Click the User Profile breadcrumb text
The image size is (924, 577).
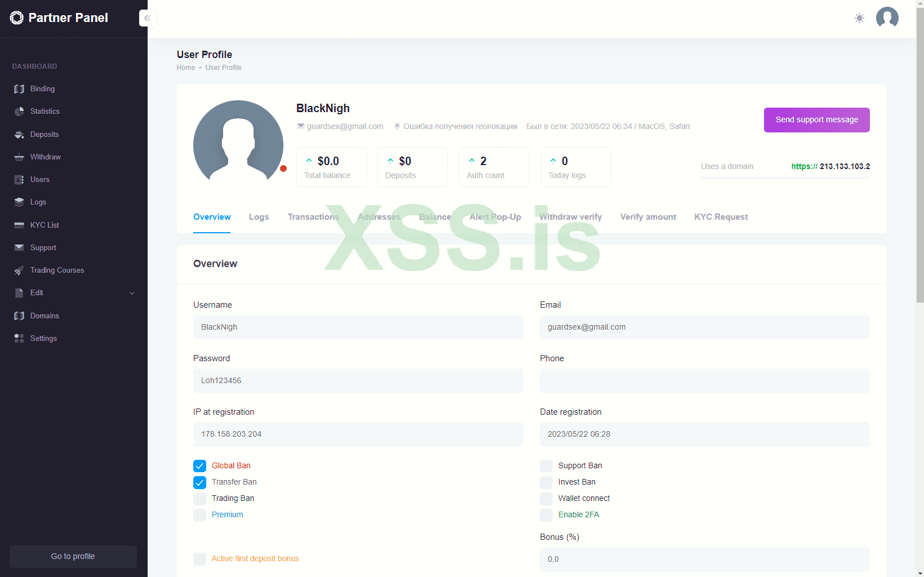223,68
